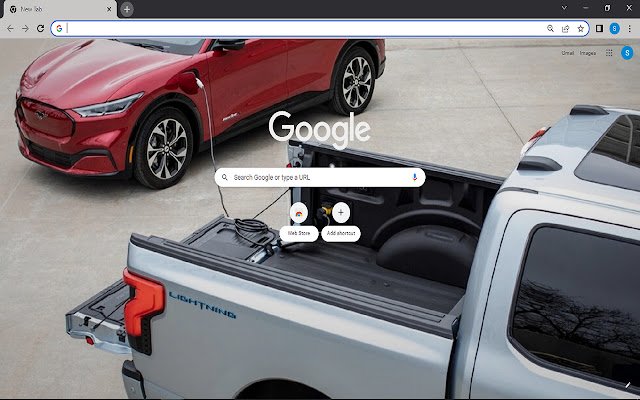Customize this page with pencil icon
This screenshot has width=640, height=400.
[628, 385]
